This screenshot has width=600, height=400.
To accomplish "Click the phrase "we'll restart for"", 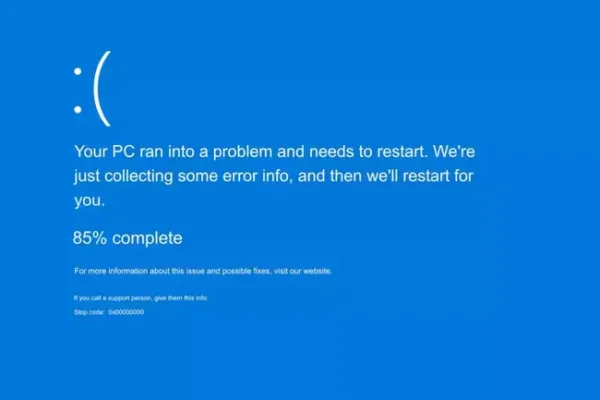I will click(x=420, y=176).
